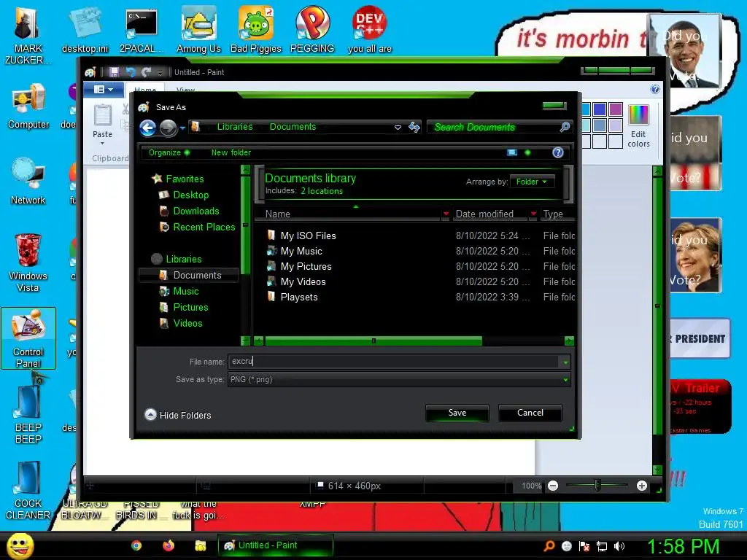Click the Chrome icon on the taskbar
The width and height of the screenshot is (747, 560).
tap(136, 545)
